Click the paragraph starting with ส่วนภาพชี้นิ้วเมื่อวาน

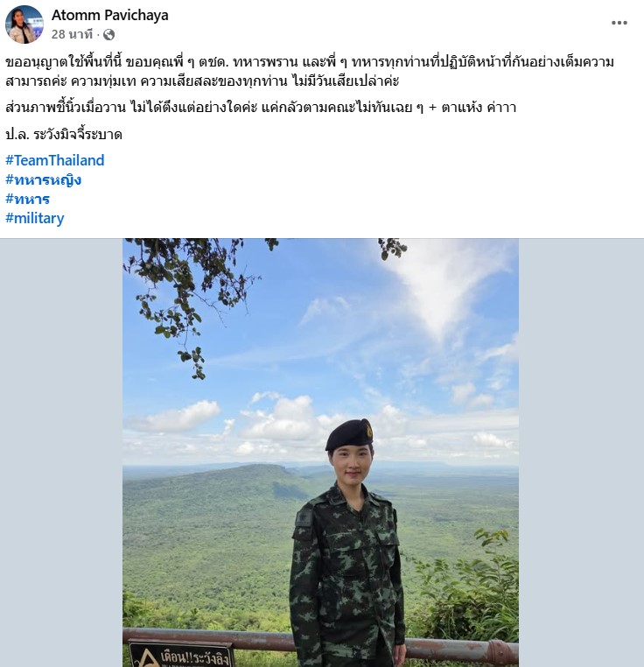tap(261, 107)
